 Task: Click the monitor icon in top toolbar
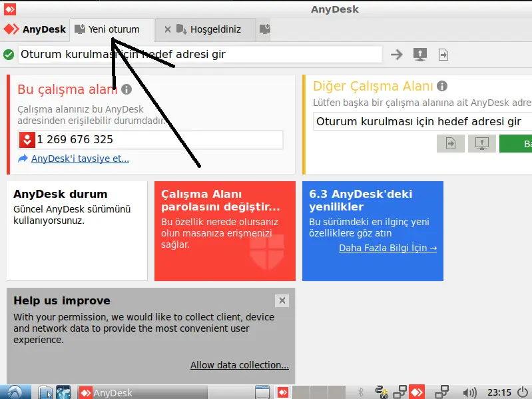pyautogui.click(x=420, y=54)
